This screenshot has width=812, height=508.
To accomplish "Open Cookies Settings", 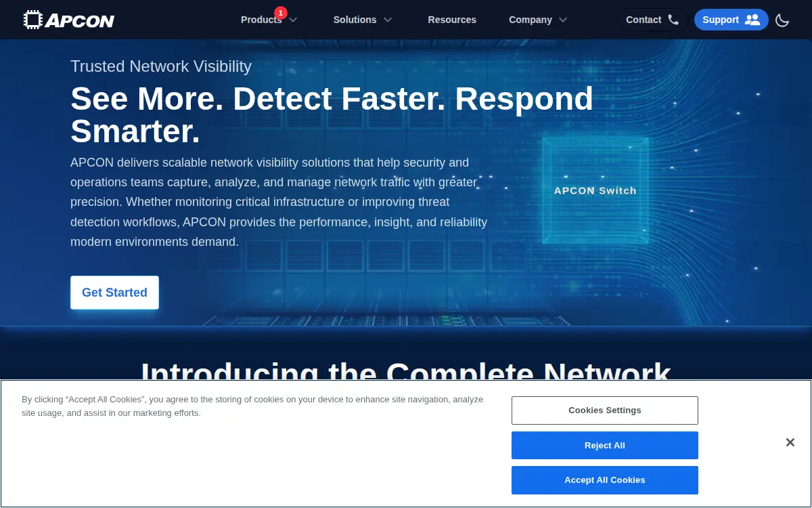I will [605, 410].
